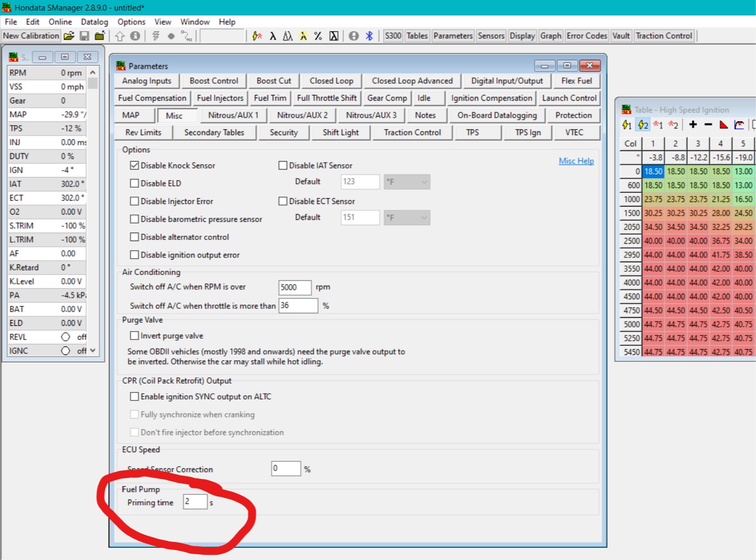Select ignition table 1 lightning icon

[x=627, y=125]
